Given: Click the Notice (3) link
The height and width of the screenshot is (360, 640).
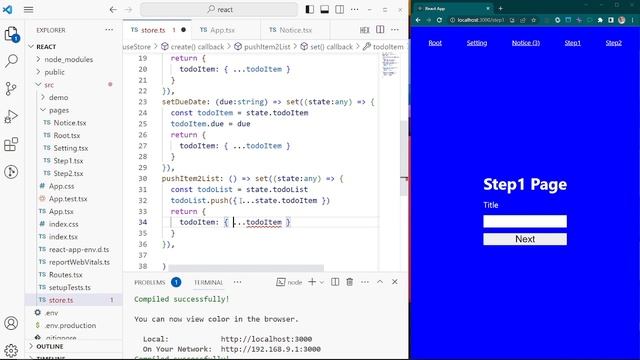Looking at the screenshot, I should tap(526, 43).
